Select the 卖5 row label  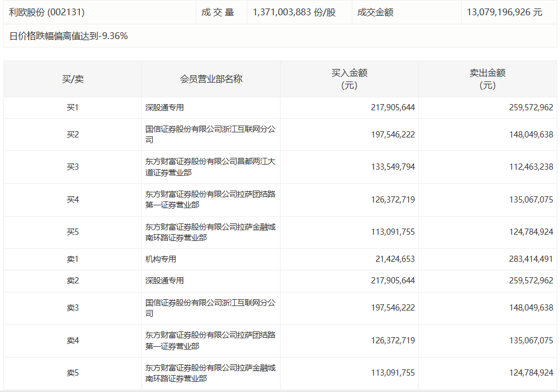click(x=72, y=373)
